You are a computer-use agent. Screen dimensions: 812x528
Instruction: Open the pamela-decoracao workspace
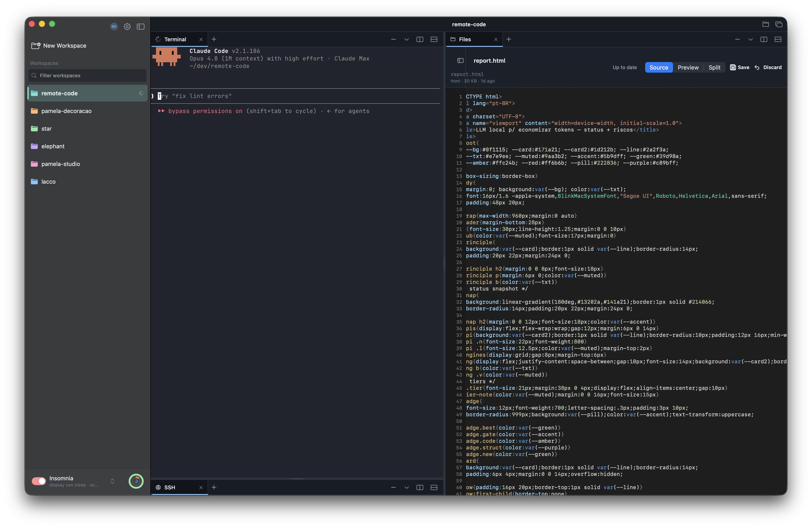click(x=87, y=111)
